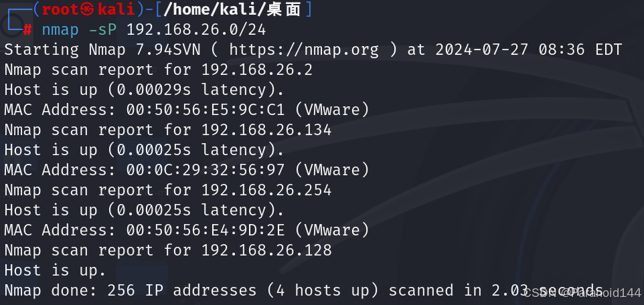The width and height of the screenshot is (644, 305).
Task: Click the last "Host is up." line
Action: (x=56, y=270)
